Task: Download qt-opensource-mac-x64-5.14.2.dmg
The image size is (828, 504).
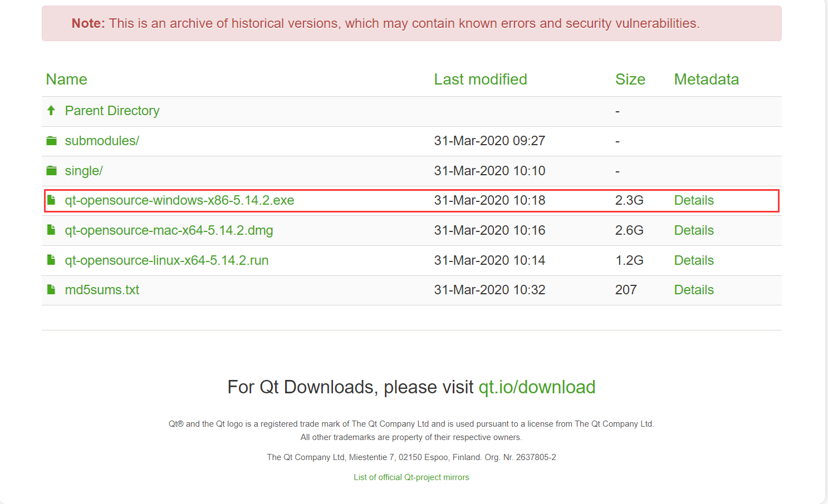Action: tap(169, 230)
